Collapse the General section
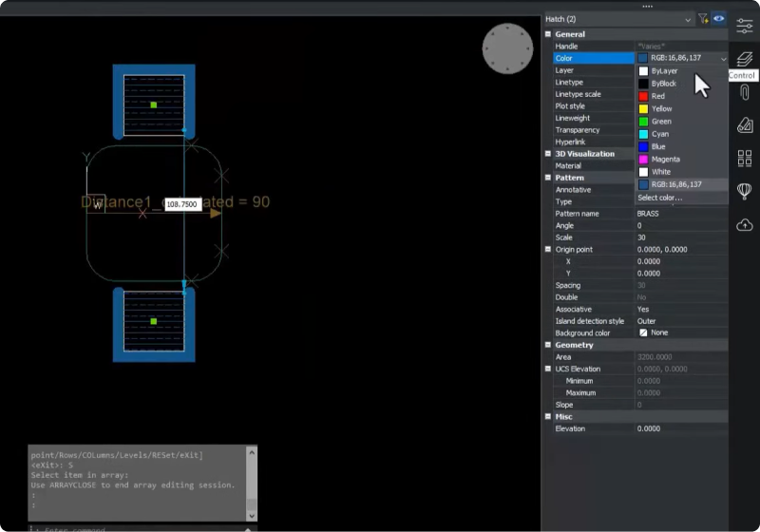760x532 pixels. [548, 34]
